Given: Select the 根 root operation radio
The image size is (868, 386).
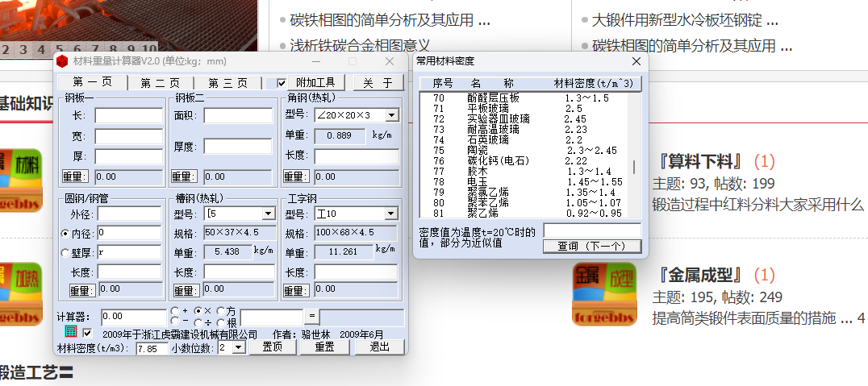Looking at the screenshot, I should (220, 322).
